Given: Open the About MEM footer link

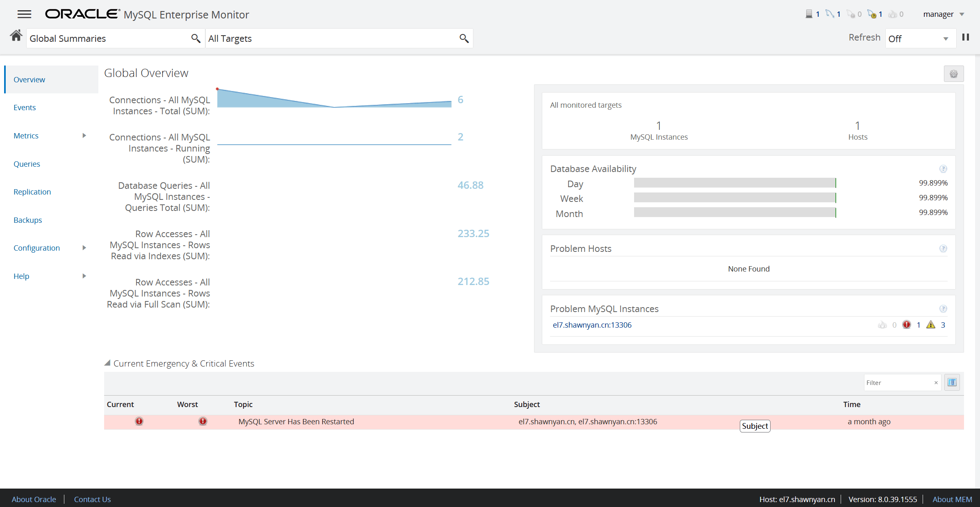Looking at the screenshot, I should 952,499.
